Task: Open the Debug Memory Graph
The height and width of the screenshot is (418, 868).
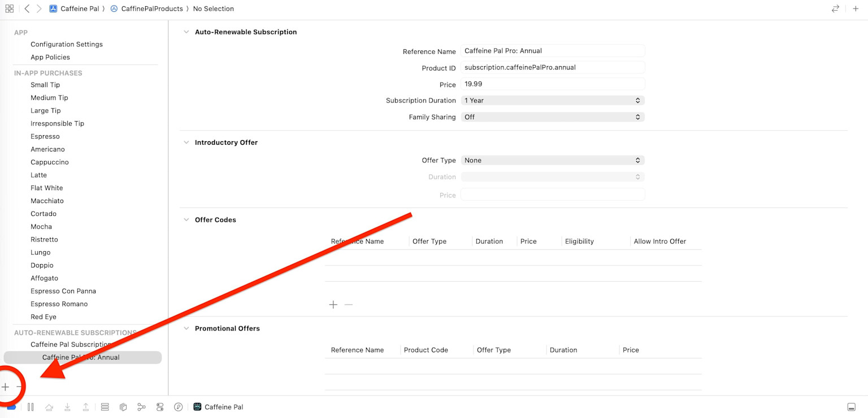Action: pos(141,407)
